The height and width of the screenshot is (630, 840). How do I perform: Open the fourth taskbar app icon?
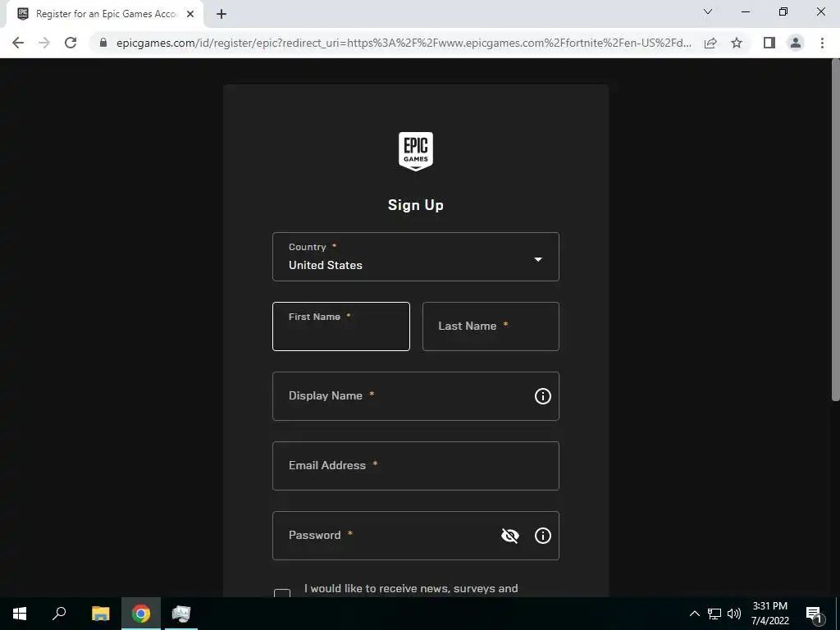181,614
